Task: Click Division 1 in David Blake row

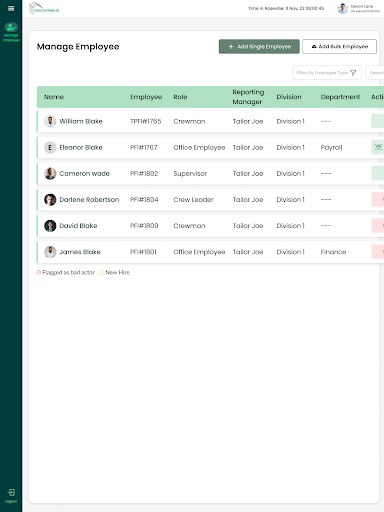Action: coord(290,226)
